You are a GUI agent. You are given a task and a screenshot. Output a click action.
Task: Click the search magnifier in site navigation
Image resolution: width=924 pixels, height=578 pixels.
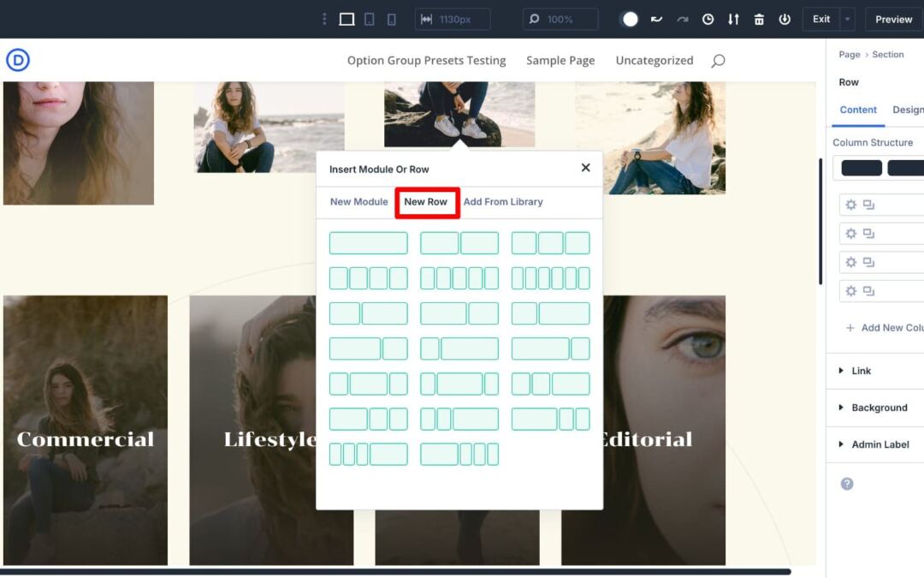[x=718, y=61]
